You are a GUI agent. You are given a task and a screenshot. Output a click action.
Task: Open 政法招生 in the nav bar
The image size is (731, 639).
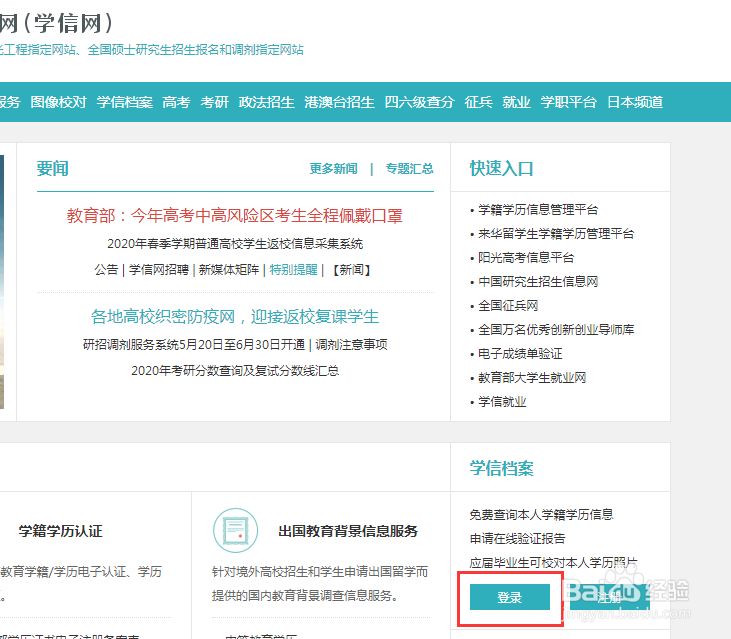click(267, 102)
